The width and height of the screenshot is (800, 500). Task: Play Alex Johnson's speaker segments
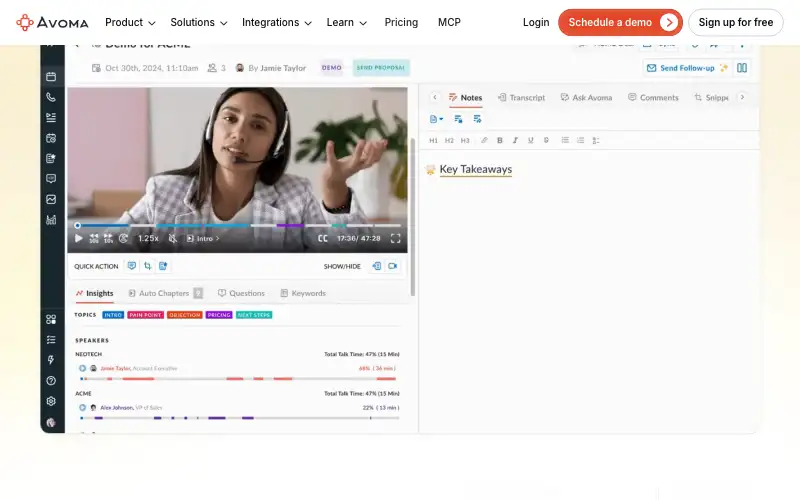82,407
